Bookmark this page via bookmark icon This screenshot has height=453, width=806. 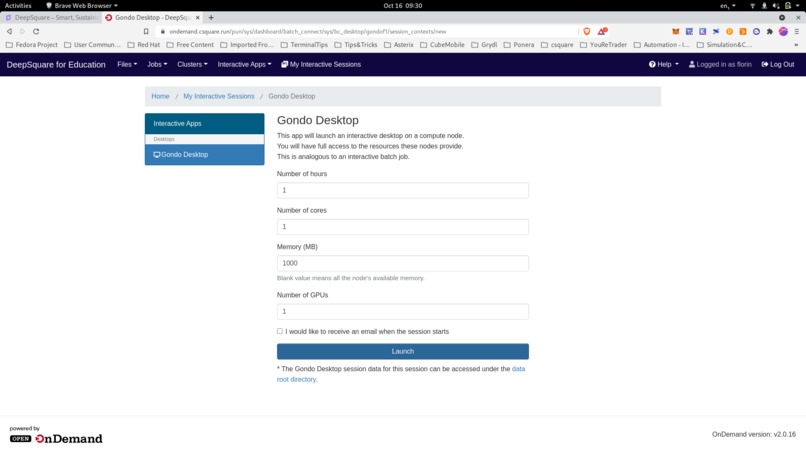[x=146, y=31]
